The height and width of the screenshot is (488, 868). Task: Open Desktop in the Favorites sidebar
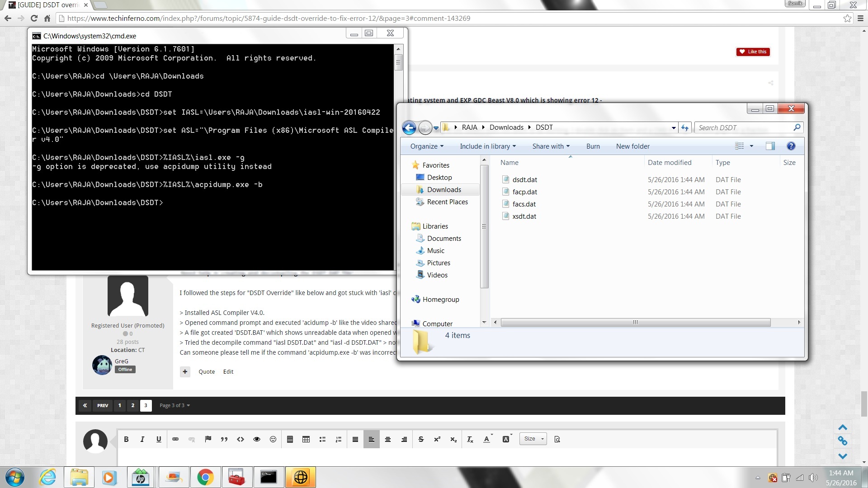439,178
